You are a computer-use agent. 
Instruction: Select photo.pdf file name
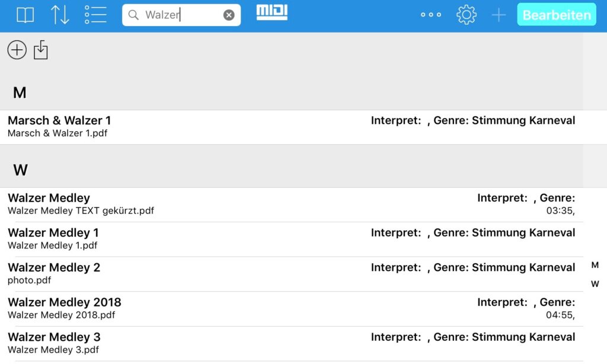tap(30, 280)
